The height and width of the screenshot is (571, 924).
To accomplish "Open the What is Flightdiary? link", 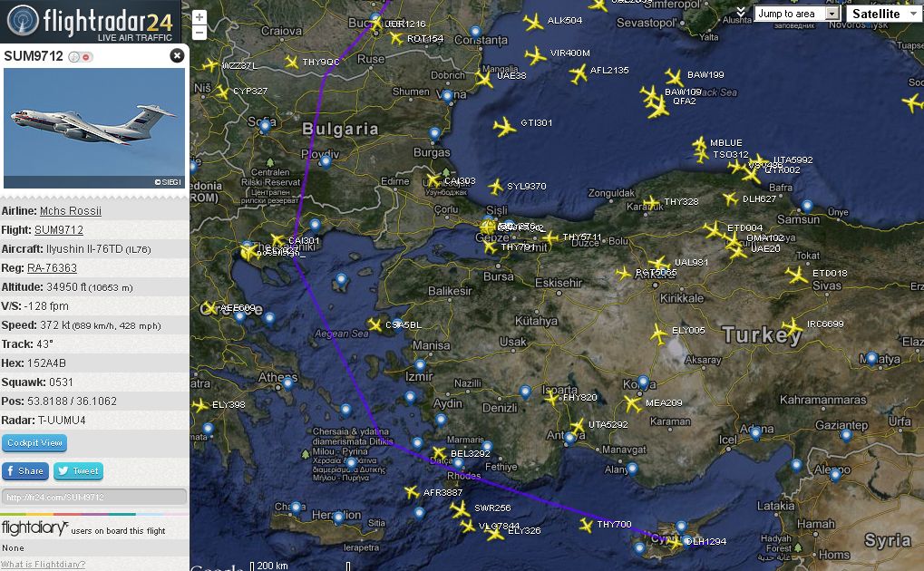I will (x=44, y=564).
